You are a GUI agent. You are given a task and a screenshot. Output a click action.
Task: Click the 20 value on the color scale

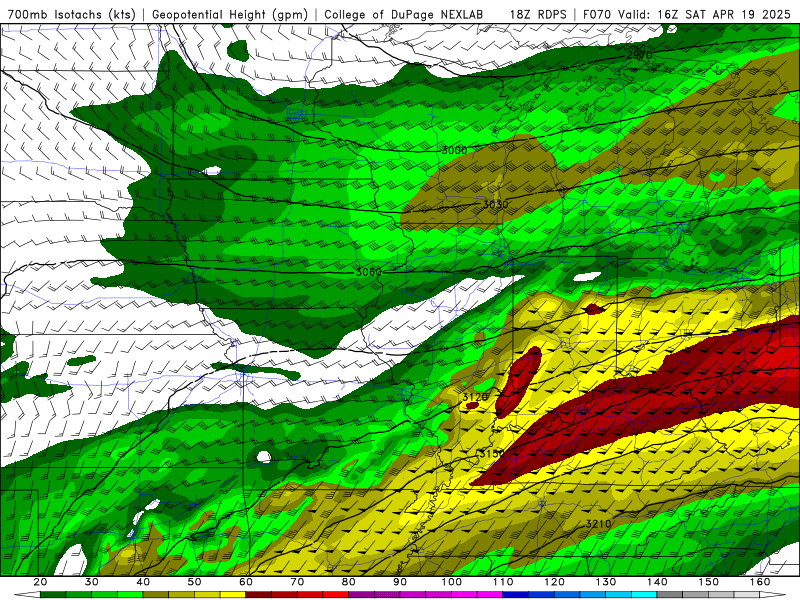pos(40,582)
